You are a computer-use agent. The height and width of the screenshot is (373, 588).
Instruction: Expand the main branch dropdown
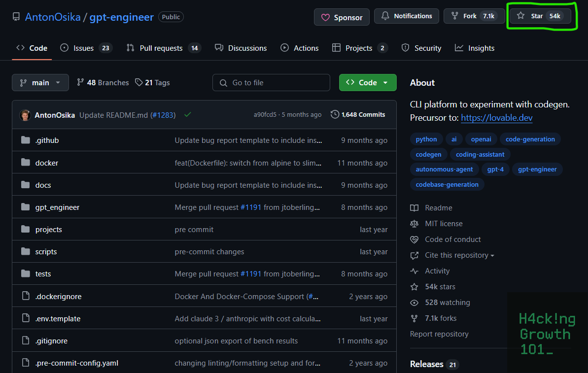[x=40, y=82]
